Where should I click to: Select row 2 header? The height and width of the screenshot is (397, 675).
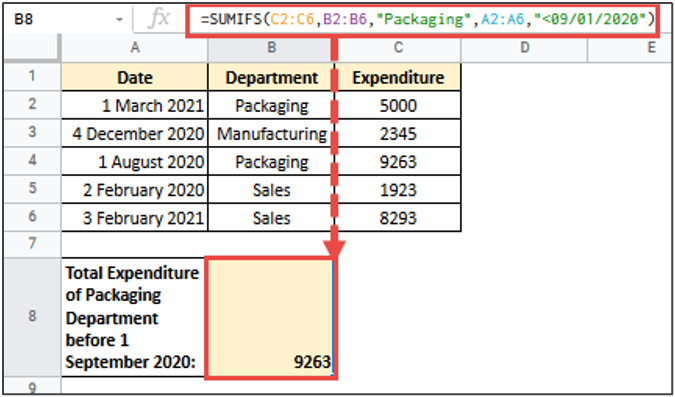[32, 105]
